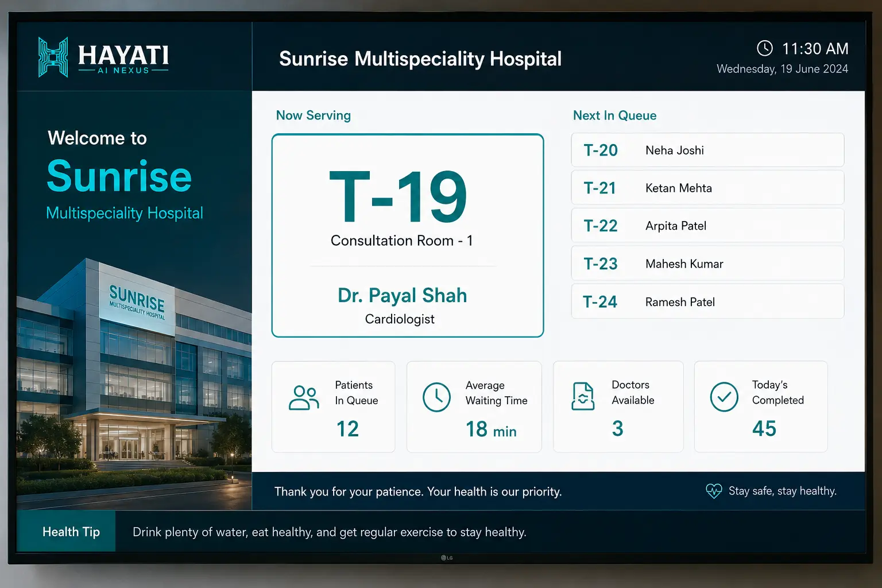Select queue row T-20 Neha Joshi

[x=707, y=150]
